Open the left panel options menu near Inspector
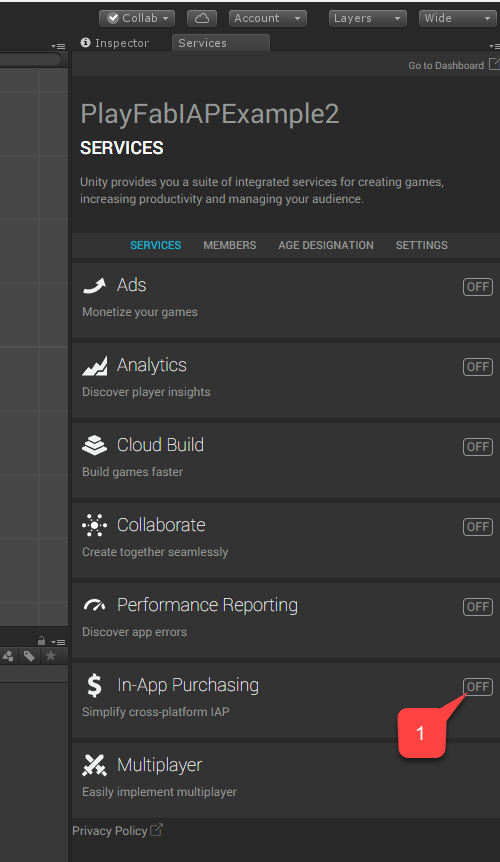500x862 pixels. tap(58, 46)
